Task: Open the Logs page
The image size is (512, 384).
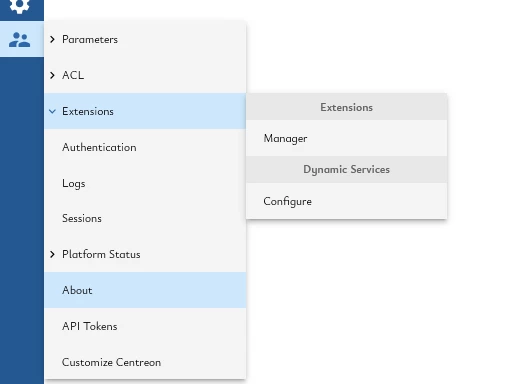Action: click(x=145, y=183)
